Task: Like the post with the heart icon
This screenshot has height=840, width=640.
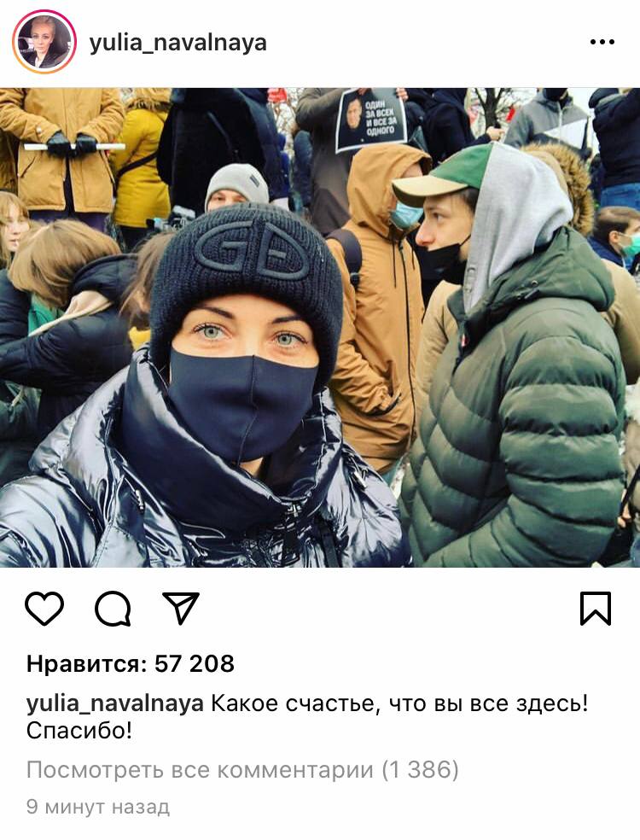Action: (44, 609)
